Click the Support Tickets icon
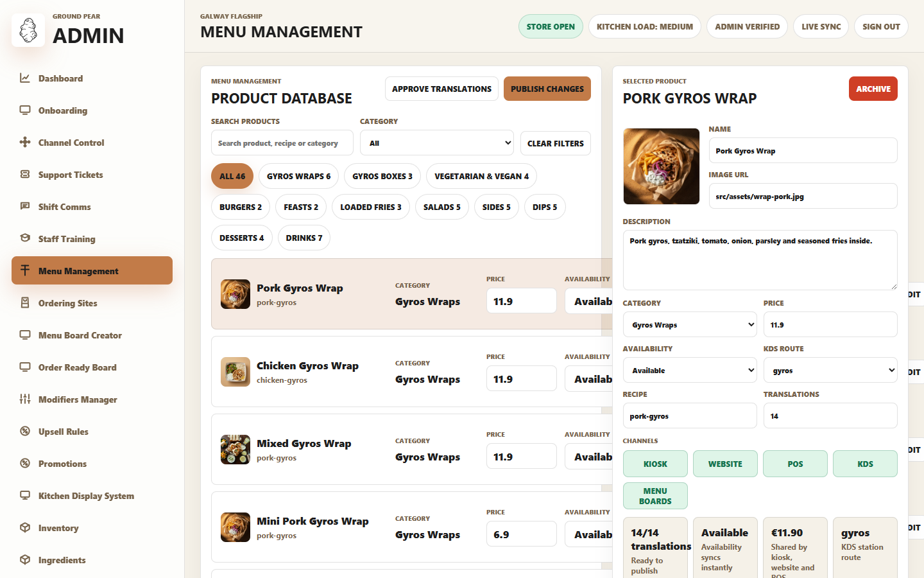 point(25,174)
